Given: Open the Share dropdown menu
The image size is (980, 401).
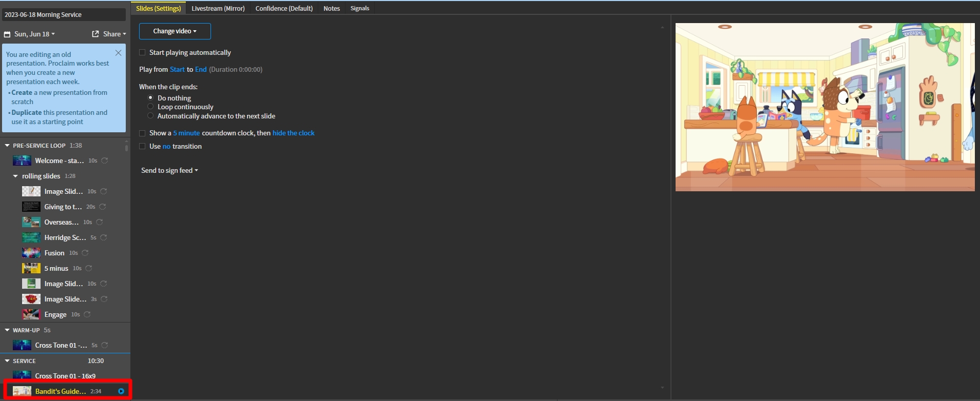Looking at the screenshot, I should point(114,34).
